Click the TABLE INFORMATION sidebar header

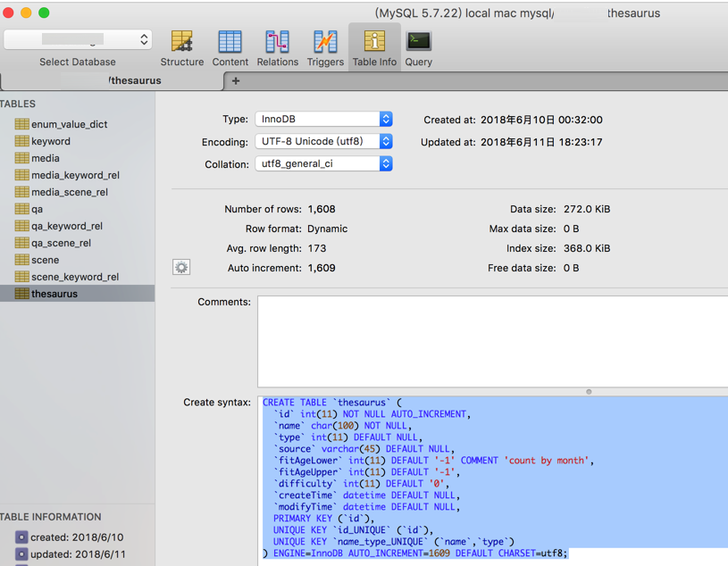50,517
